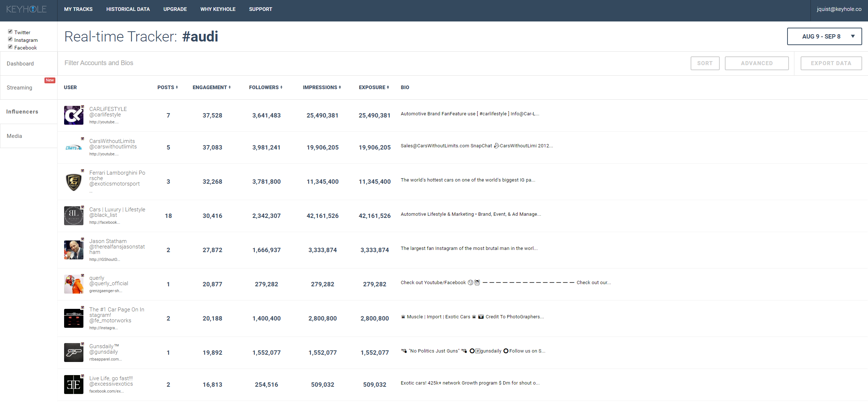The image size is (868, 402).
Task: Open black_list http://facebook link
Action: (105, 223)
